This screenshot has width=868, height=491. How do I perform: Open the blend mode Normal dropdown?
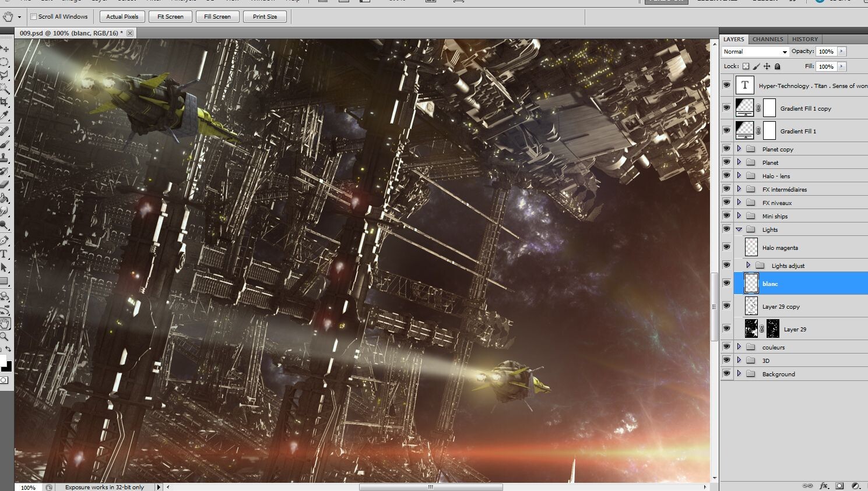[x=755, y=51]
